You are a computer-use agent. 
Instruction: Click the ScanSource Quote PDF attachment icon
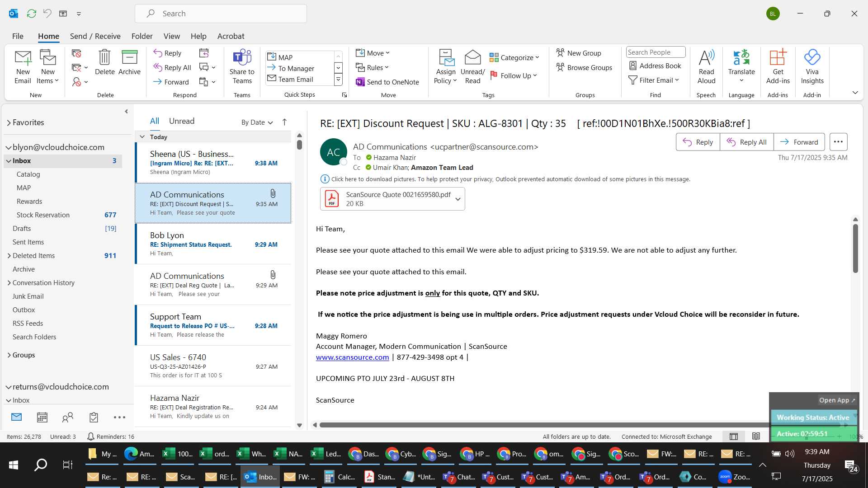[x=332, y=199]
